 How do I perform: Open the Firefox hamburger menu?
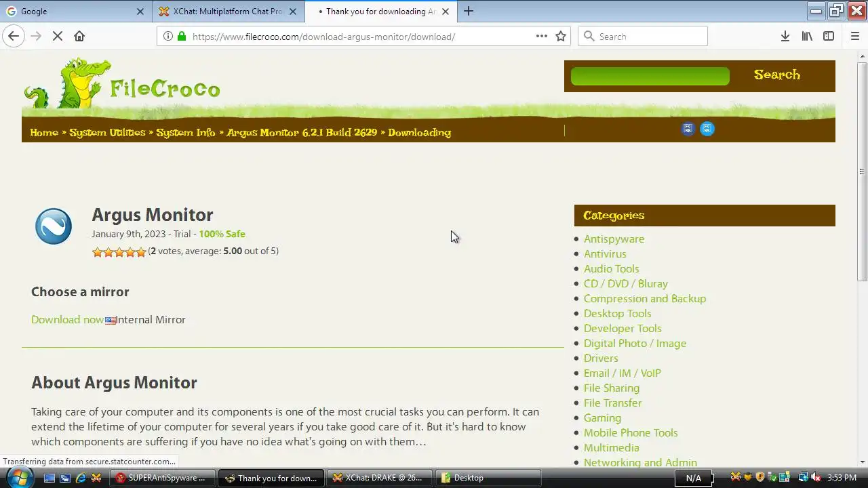point(855,36)
